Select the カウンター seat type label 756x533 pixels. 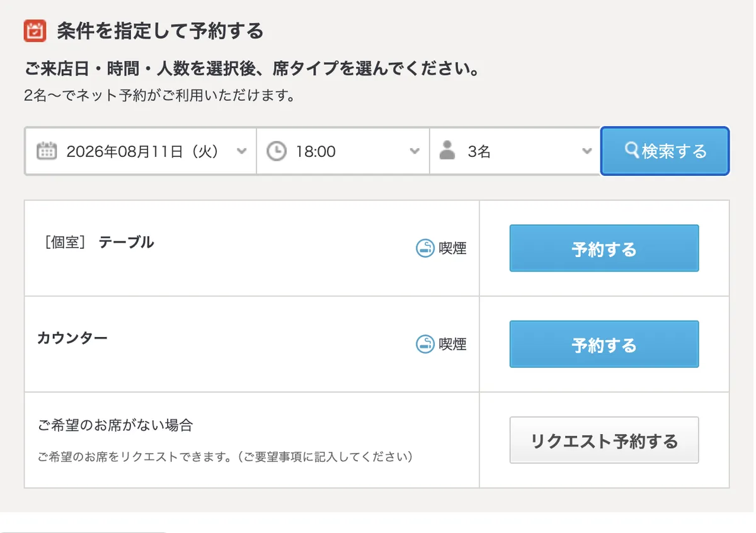click(72, 338)
